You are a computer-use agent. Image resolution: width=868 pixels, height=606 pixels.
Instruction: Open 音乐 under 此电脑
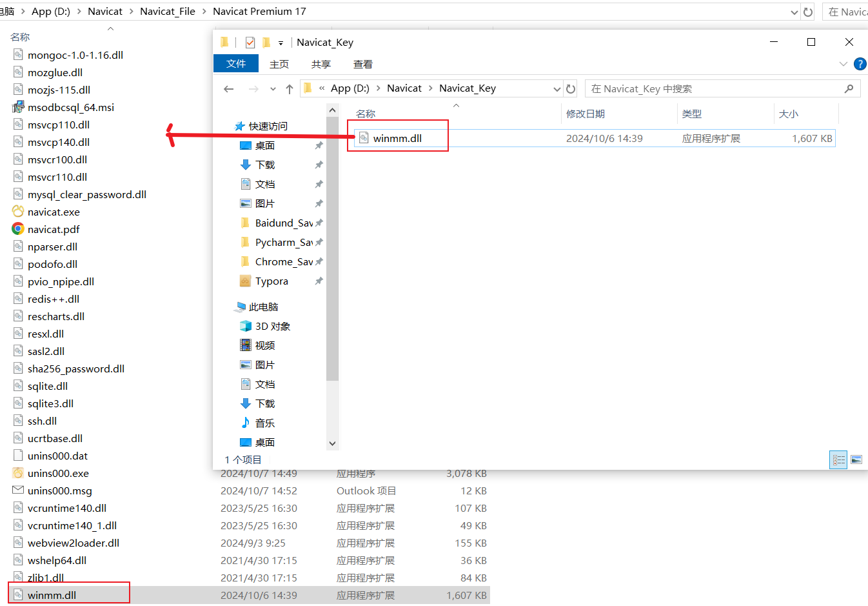tap(265, 423)
